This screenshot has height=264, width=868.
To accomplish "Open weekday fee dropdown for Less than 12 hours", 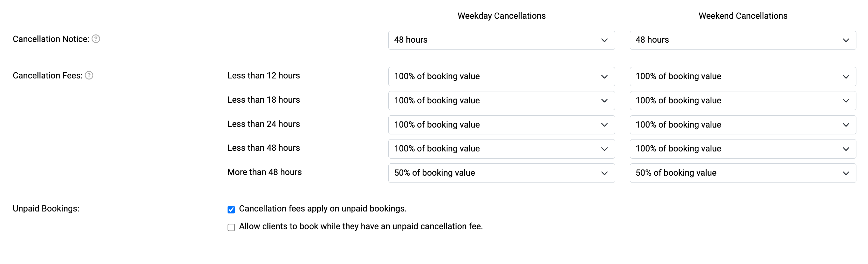I will click(x=501, y=76).
